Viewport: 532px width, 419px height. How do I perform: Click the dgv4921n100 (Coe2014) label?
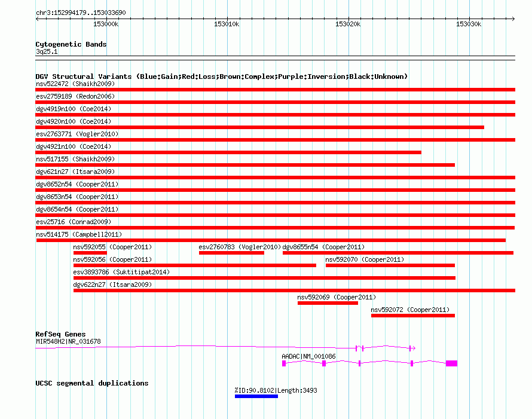click(74, 146)
